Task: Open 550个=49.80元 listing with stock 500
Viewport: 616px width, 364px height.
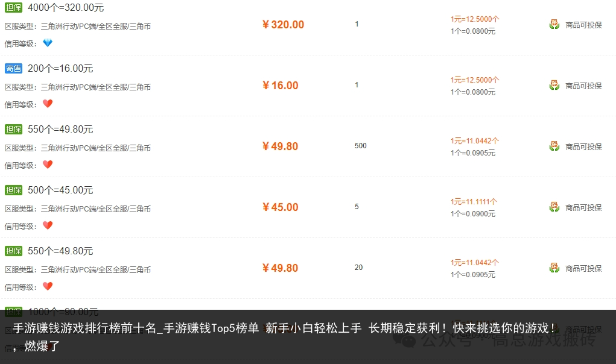Action: (x=60, y=130)
